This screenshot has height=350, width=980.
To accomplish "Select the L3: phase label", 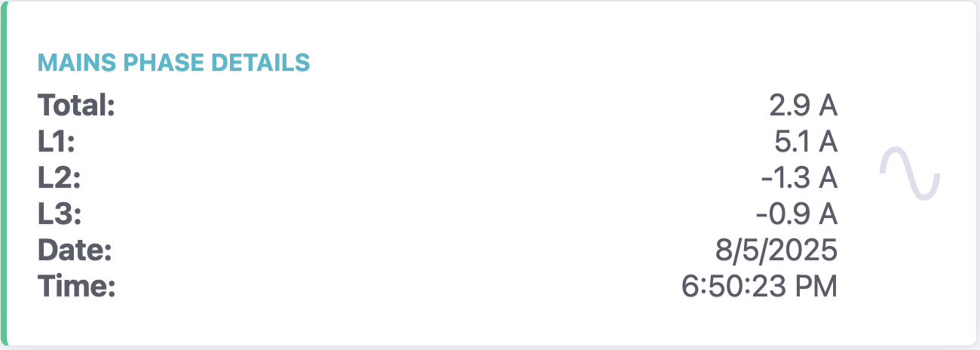I will (x=59, y=215).
